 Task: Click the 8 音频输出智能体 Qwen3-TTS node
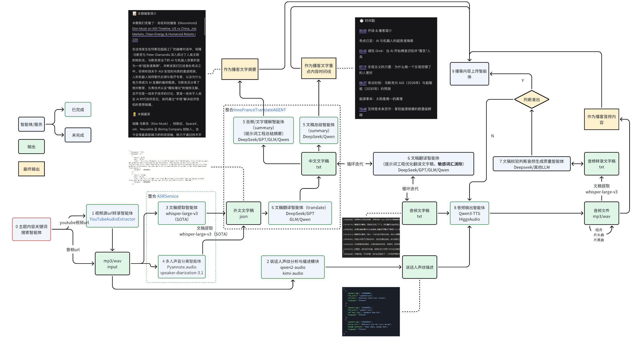pos(469,213)
